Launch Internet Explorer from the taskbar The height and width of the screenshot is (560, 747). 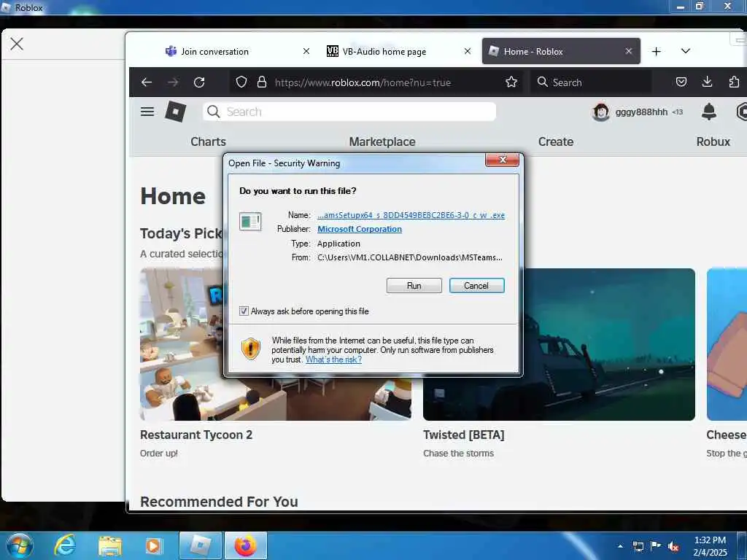[x=64, y=545]
